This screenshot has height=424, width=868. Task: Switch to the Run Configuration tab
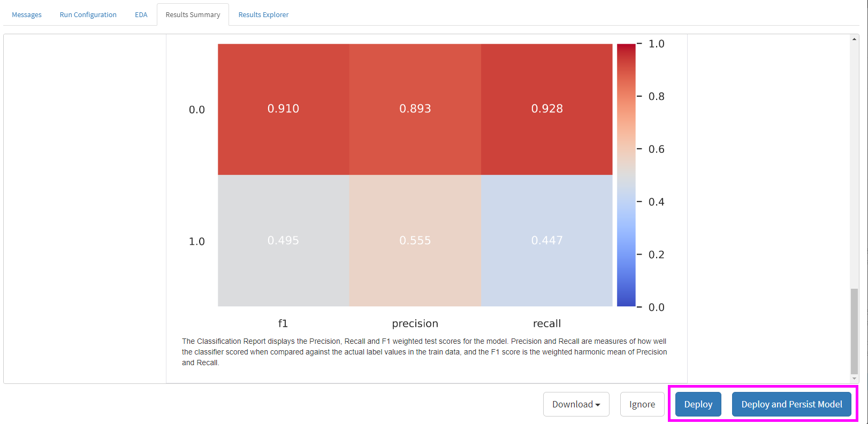tap(88, 15)
